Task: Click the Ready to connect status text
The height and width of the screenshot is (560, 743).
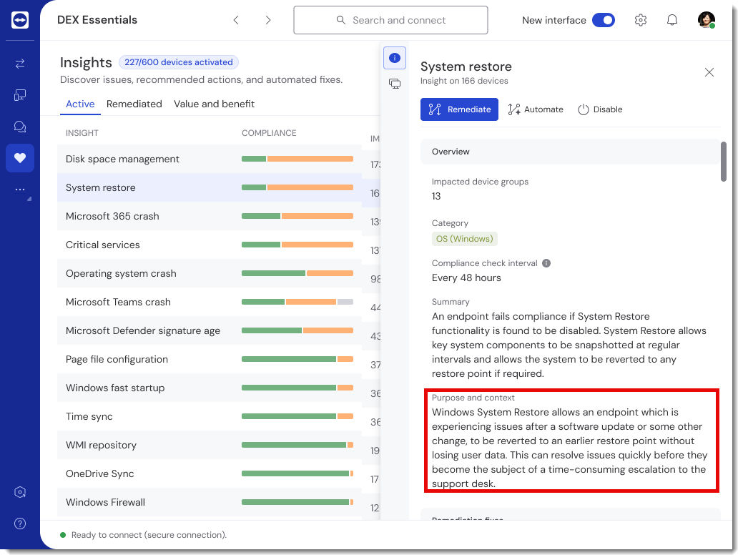Action: (x=149, y=535)
